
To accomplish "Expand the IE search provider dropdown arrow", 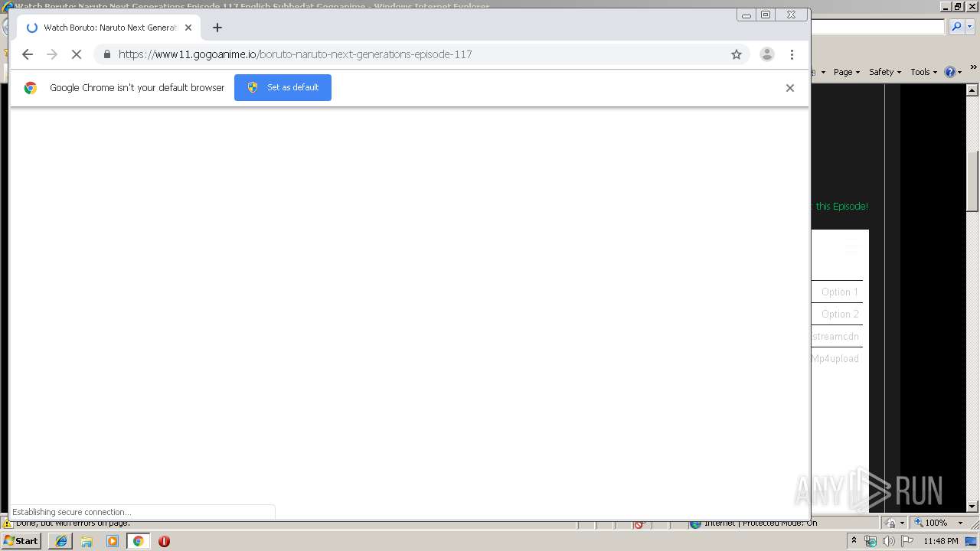I will pos(969,27).
